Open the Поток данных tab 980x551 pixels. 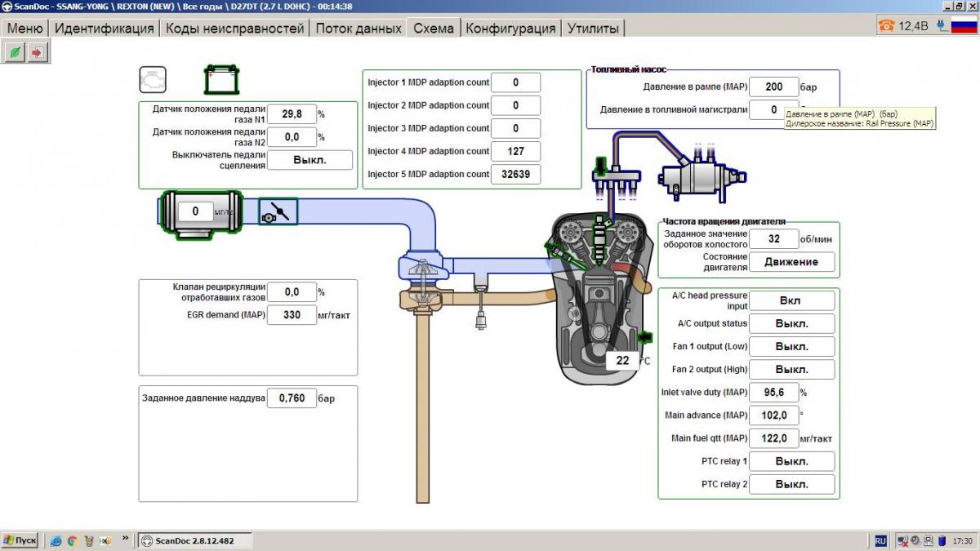[358, 28]
